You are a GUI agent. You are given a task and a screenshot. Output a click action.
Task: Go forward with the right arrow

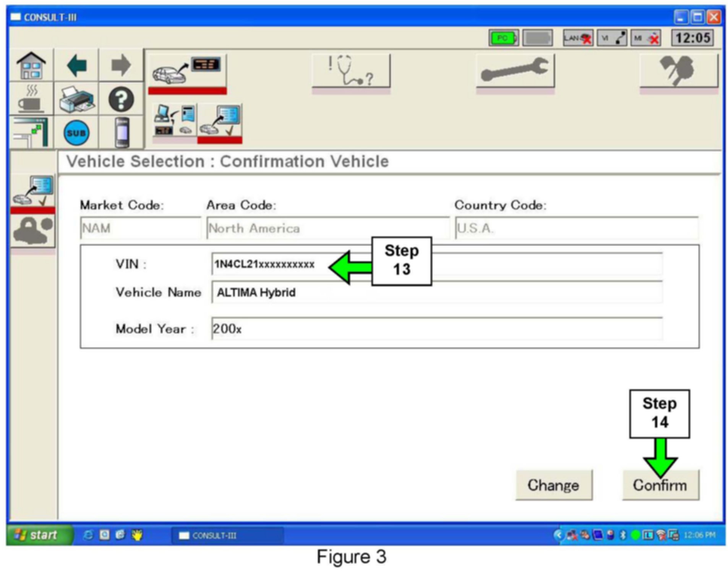click(x=121, y=65)
